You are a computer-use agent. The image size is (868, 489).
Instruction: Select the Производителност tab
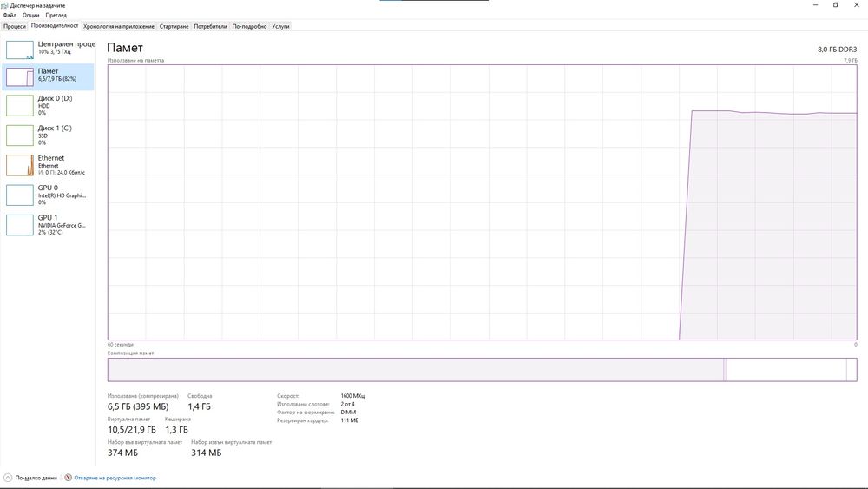(x=54, y=25)
